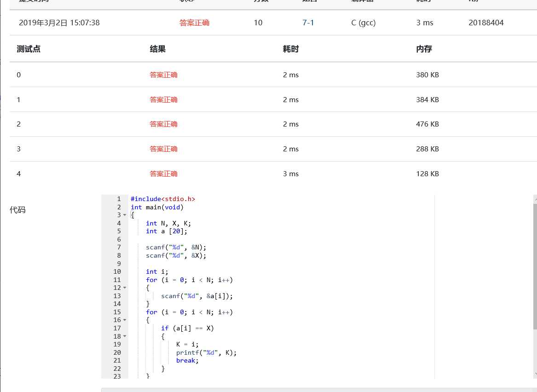View test point 1's 答案正确 result
Image resolution: width=537 pixels, height=392 pixels.
point(163,99)
